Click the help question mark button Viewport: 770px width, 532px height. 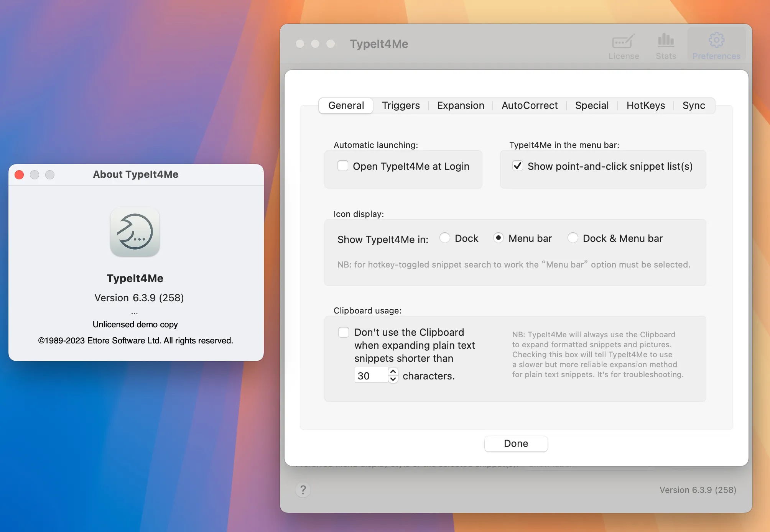[303, 490]
